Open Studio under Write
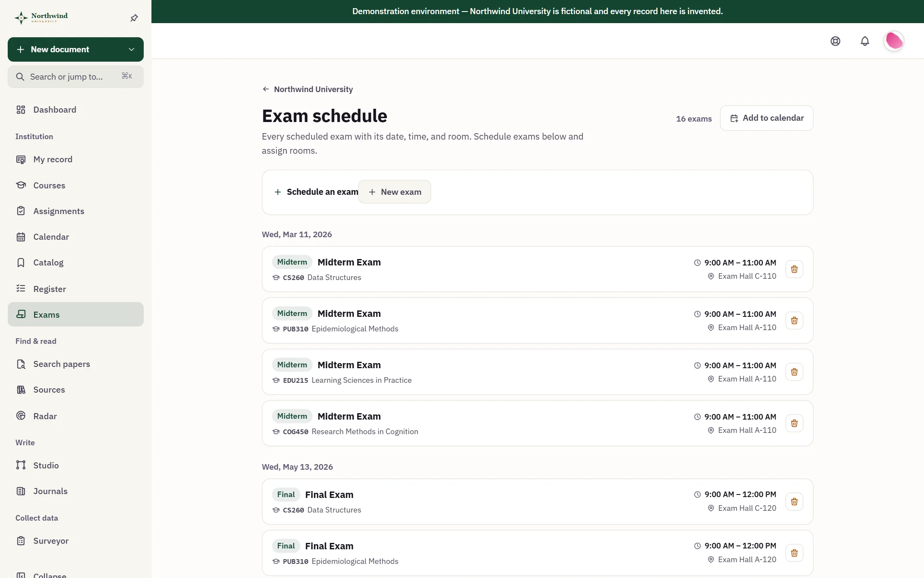The image size is (924, 578). 76,465
